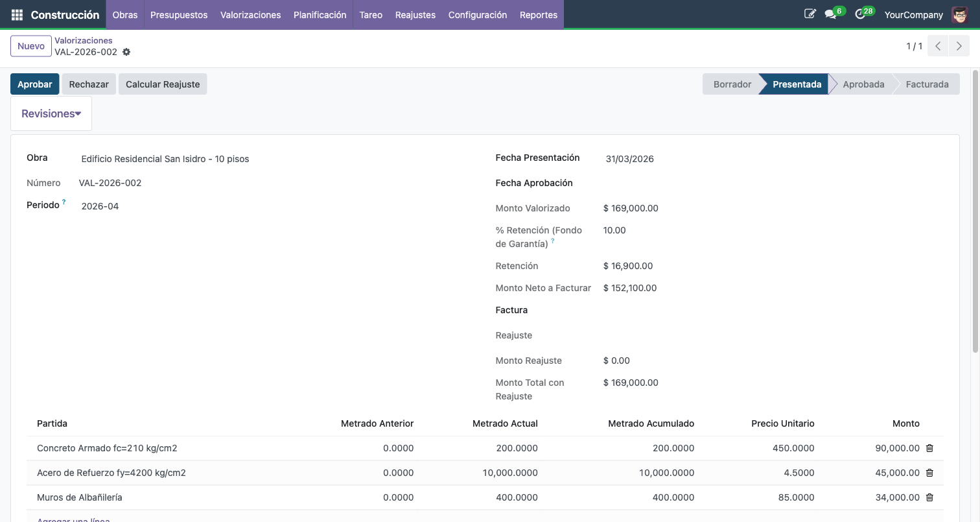980x522 pixels.
Task: Delete the Concreto Armado line with the trash icon
Action: [x=929, y=448]
